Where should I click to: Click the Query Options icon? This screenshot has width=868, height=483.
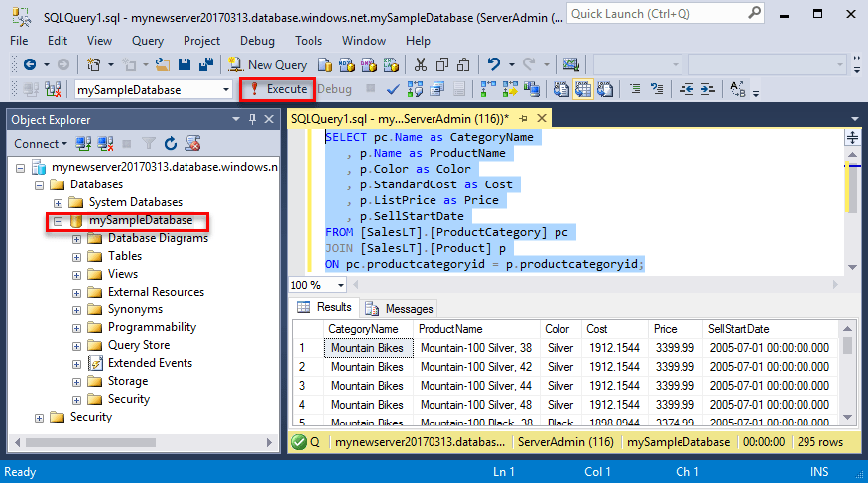click(437, 89)
